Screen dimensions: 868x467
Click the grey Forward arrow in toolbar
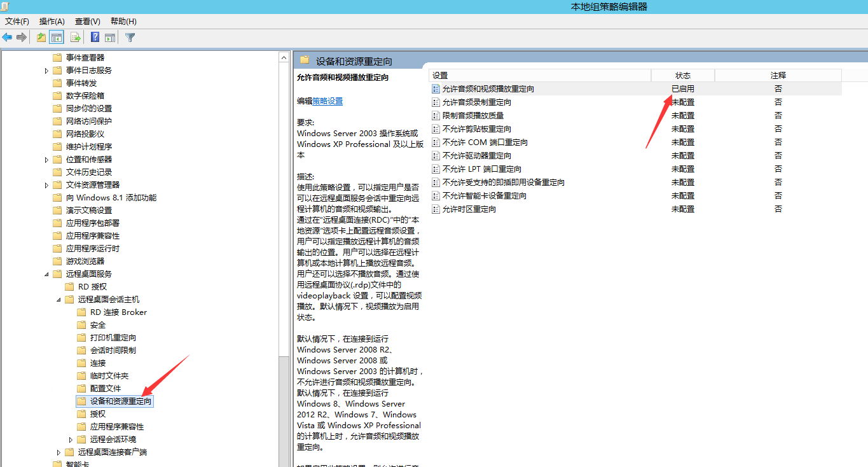tap(22, 38)
